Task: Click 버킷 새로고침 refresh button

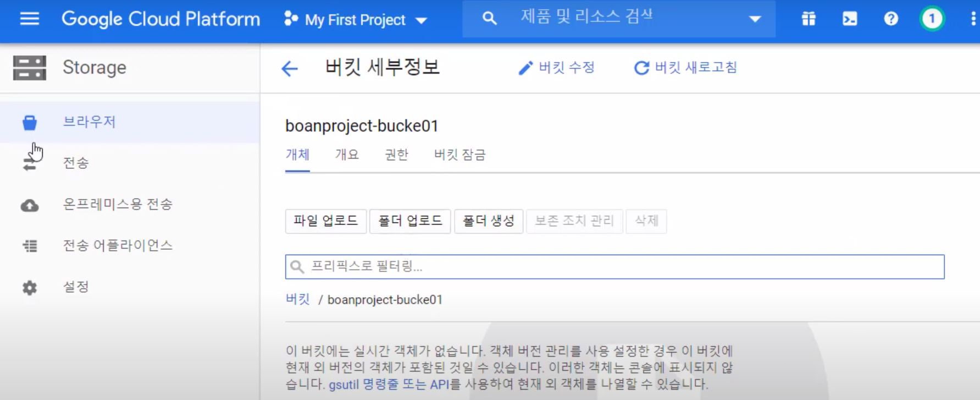Action: pos(685,68)
